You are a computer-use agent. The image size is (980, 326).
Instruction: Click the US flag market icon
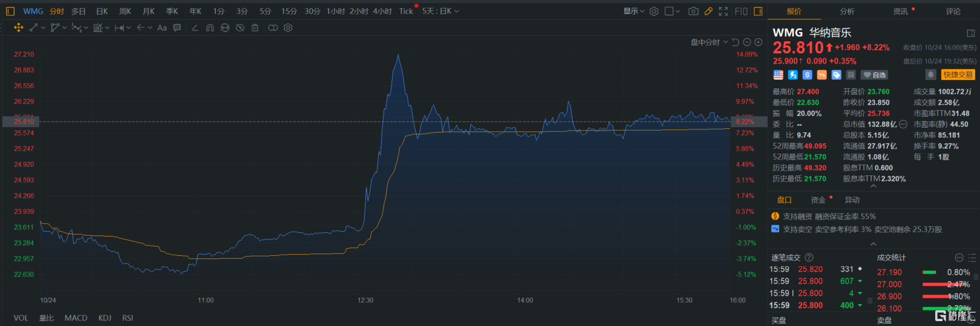pos(779,75)
